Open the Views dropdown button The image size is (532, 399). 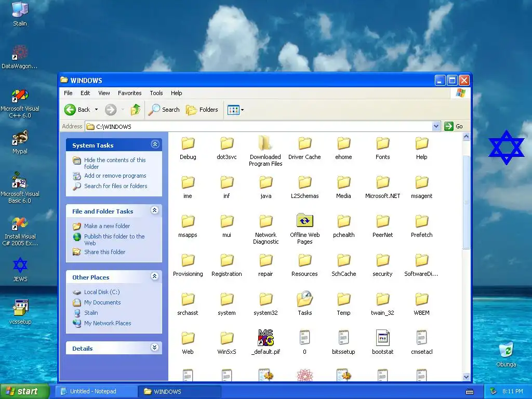(235, 110)
